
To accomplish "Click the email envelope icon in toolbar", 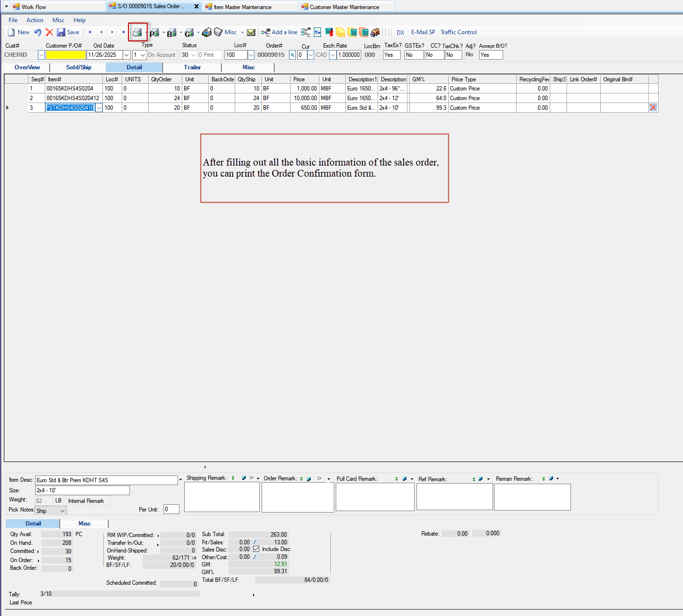I will coord(251,32).
